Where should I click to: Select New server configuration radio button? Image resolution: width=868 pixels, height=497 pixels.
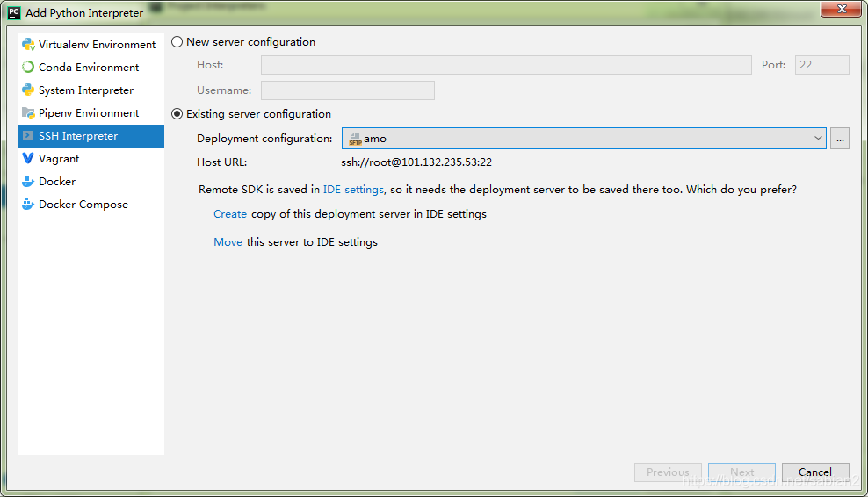tap(177, 42)
